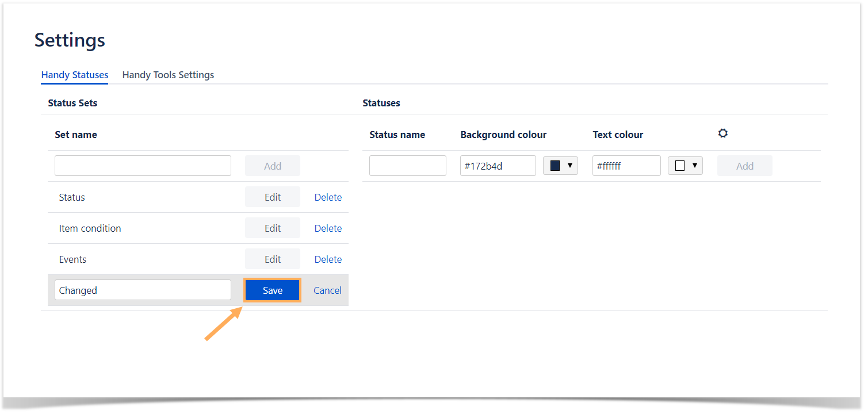
Task: Delete the Item condition set
Action: pyautogui.click(x=328, y=228)
